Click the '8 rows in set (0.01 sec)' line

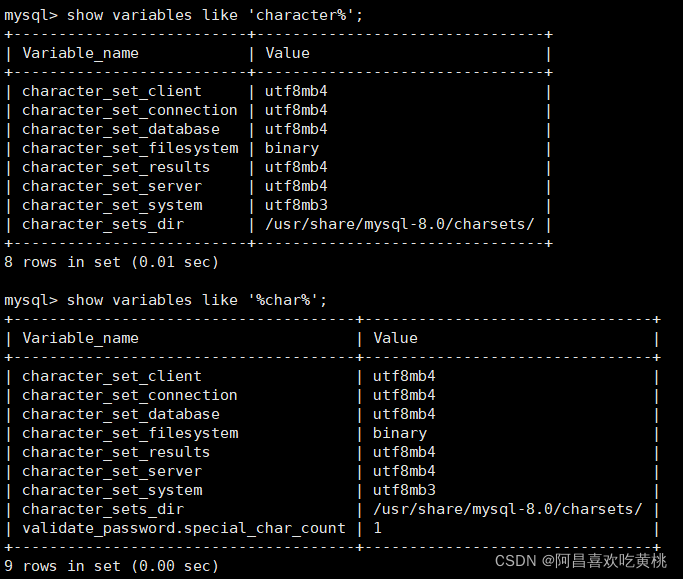111,262
